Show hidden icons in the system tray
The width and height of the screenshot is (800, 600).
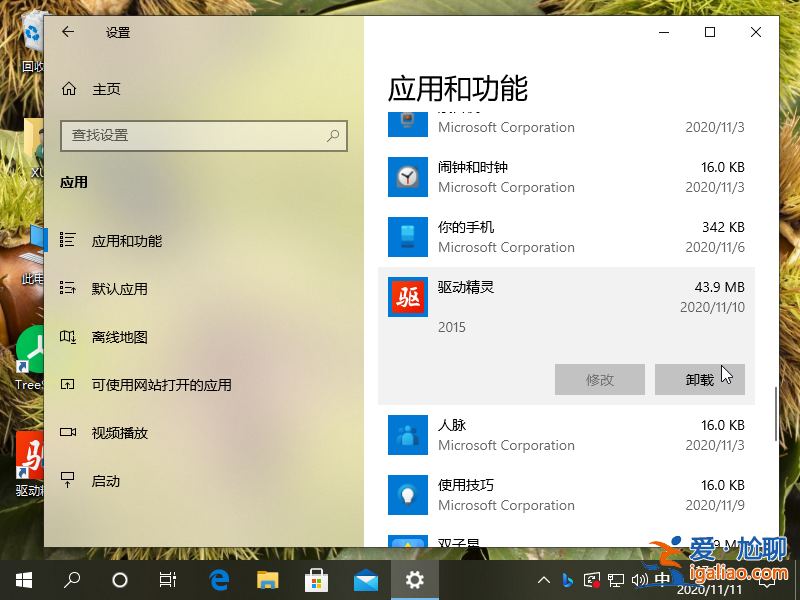[x=543, y=579]
